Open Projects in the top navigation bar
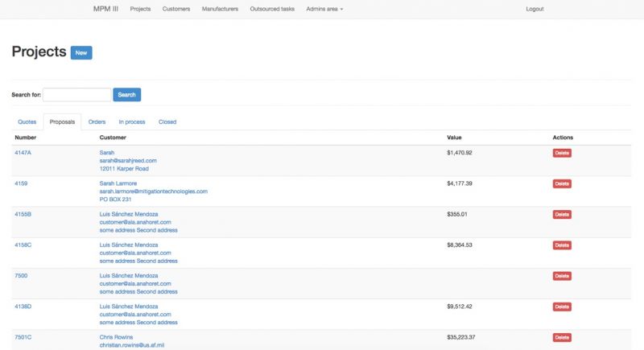Image resolution: width=644 pixels, height=350 pixels. pyautogui.click(x=140, y=9)
